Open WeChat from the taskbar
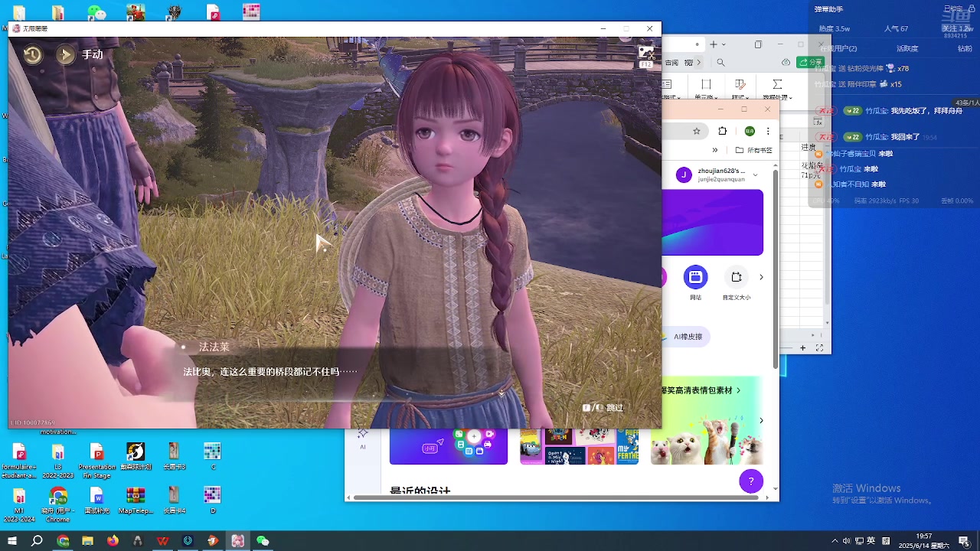The height and width of the screenshot is (551, 980). tap(263, 541)
